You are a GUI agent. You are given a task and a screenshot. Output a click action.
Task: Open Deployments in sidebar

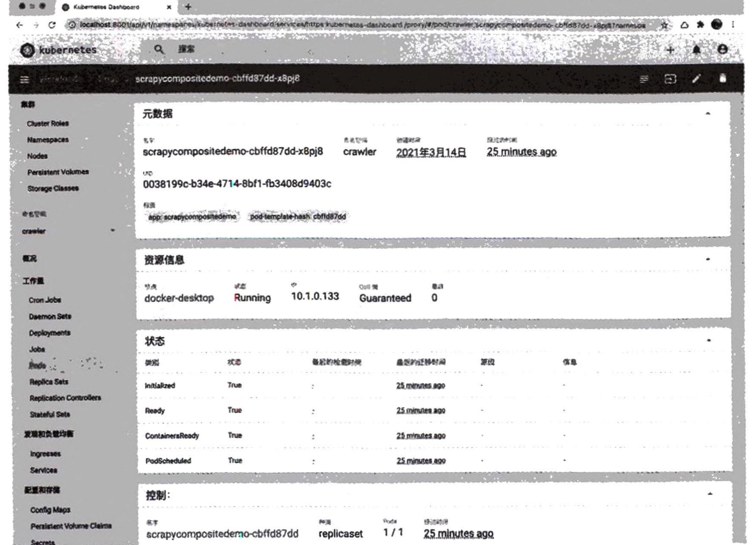pos(50,333)
